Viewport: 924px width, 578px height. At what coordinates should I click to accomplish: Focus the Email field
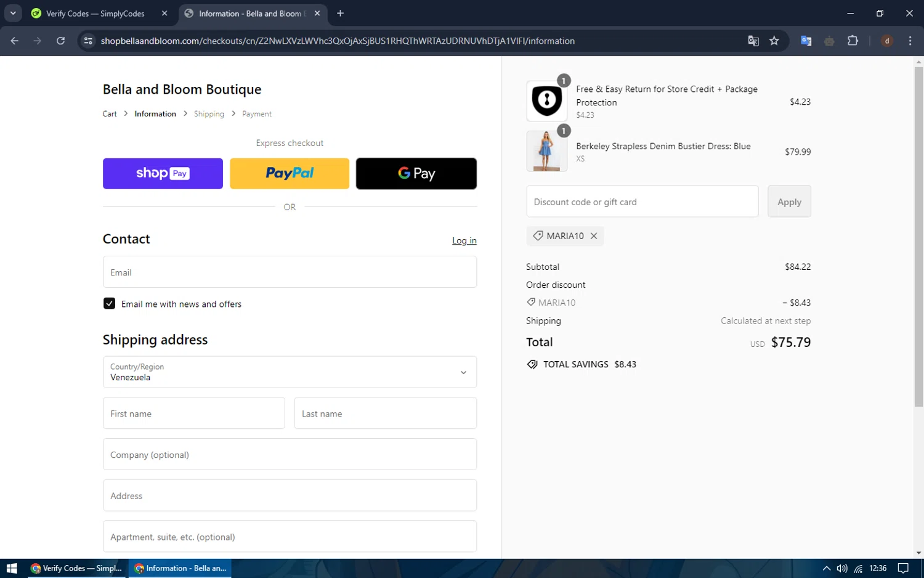(x=290, y=272)
